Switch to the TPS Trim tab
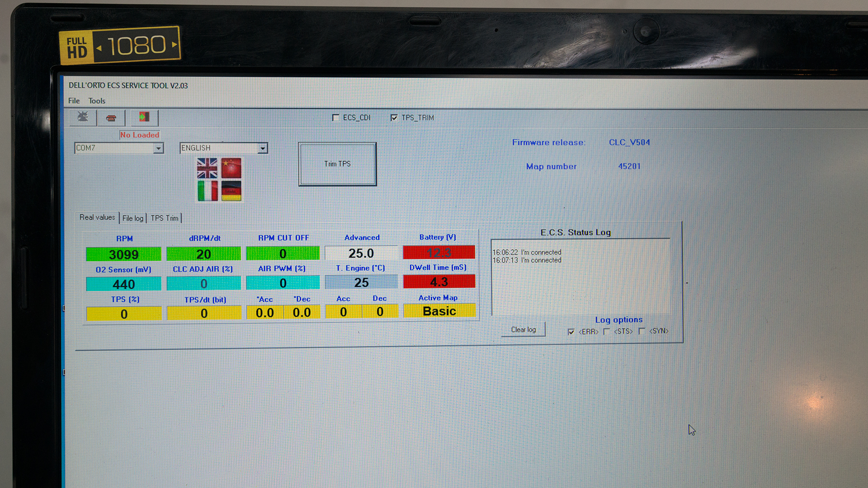Viewport: 868px width, 488px height. click(165, 218)
